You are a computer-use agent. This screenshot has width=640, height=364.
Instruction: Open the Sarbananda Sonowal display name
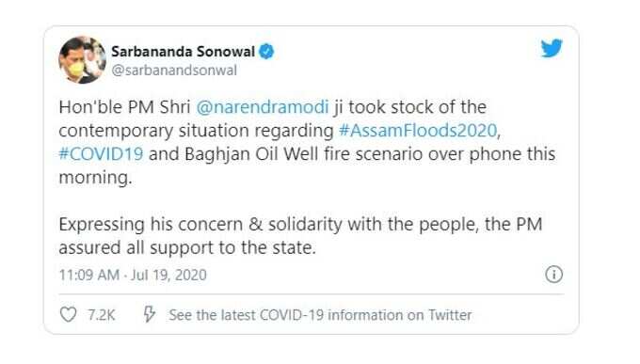pyautogui.click(x=183, y=52)
